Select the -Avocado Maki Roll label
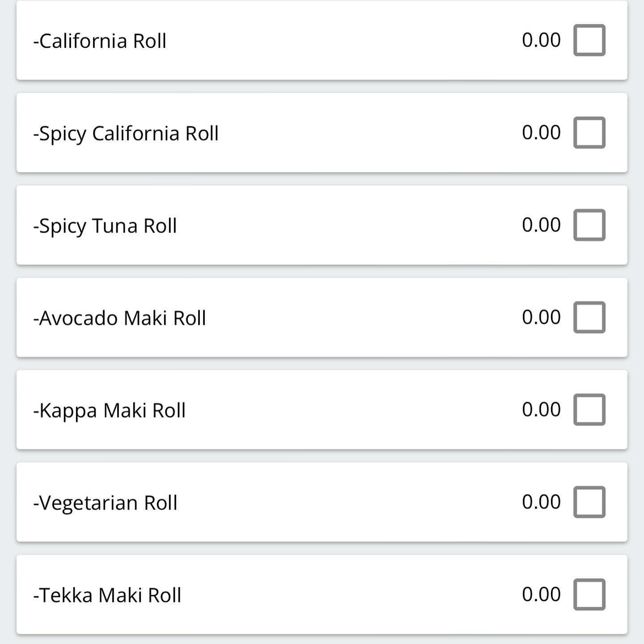 119,318
